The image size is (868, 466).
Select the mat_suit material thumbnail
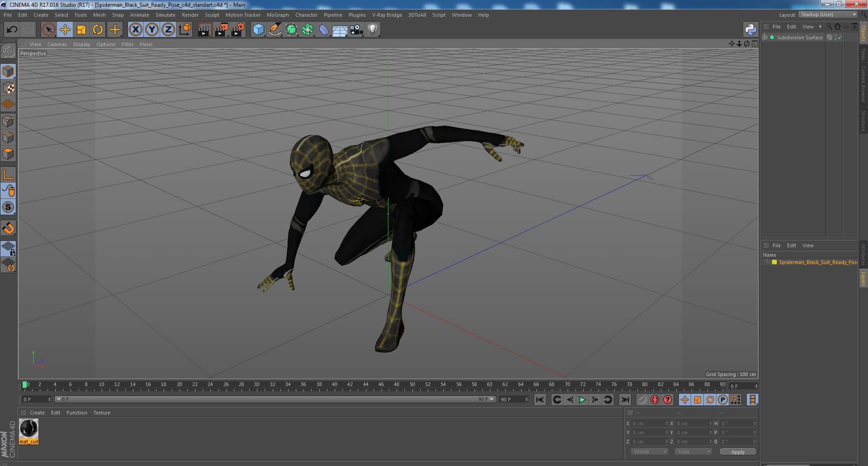pos(28,429)
